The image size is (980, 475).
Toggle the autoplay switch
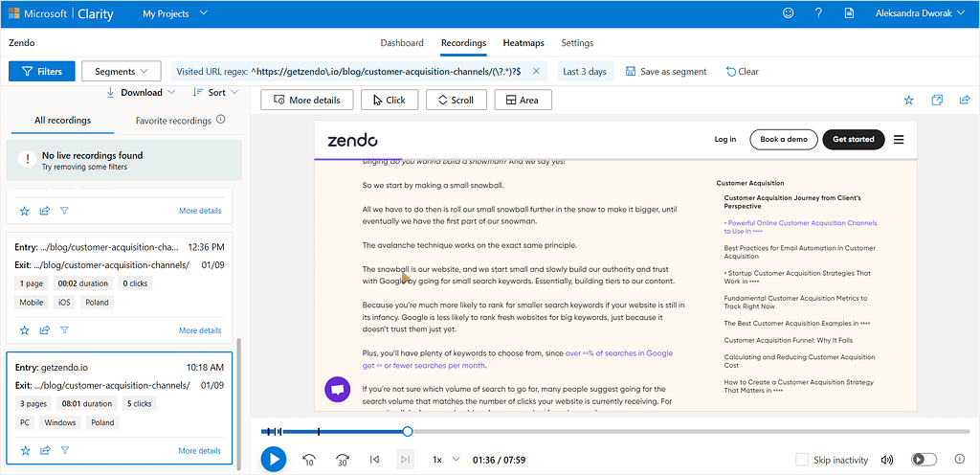[x=924, y=460]
